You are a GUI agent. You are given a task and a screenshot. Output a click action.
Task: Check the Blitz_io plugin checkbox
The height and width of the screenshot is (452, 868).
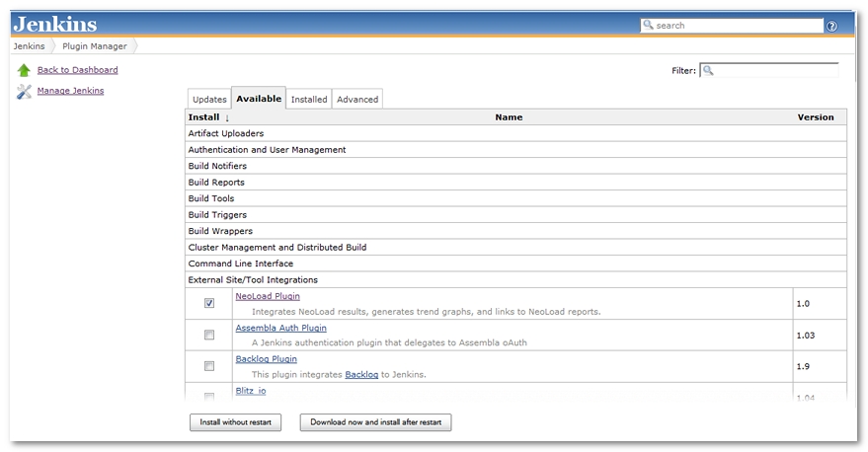(x=209, y=396)
